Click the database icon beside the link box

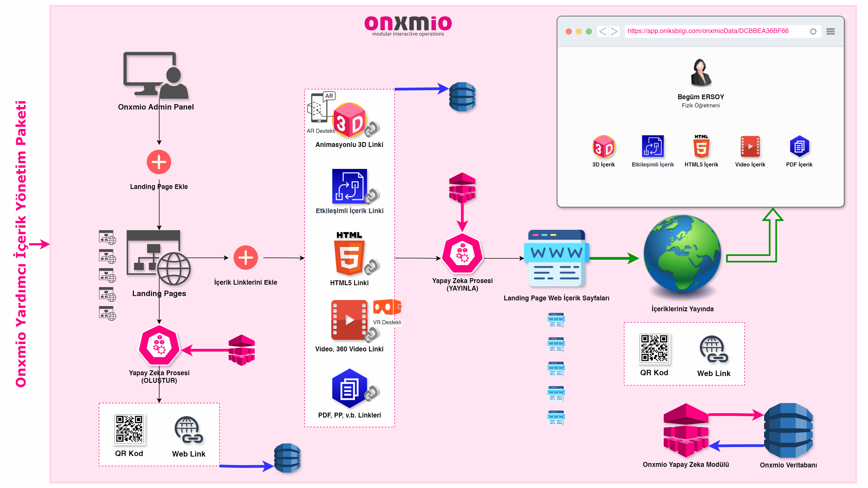coord(462,97)
